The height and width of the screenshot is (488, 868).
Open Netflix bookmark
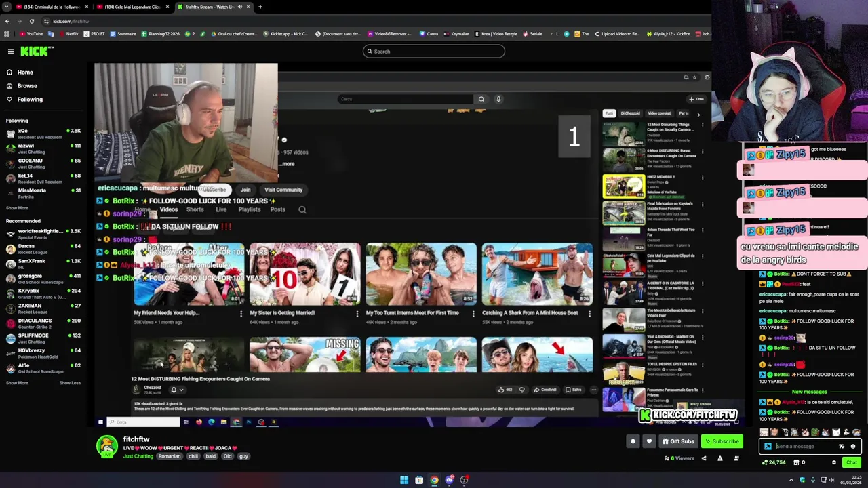tap(68, 34)
